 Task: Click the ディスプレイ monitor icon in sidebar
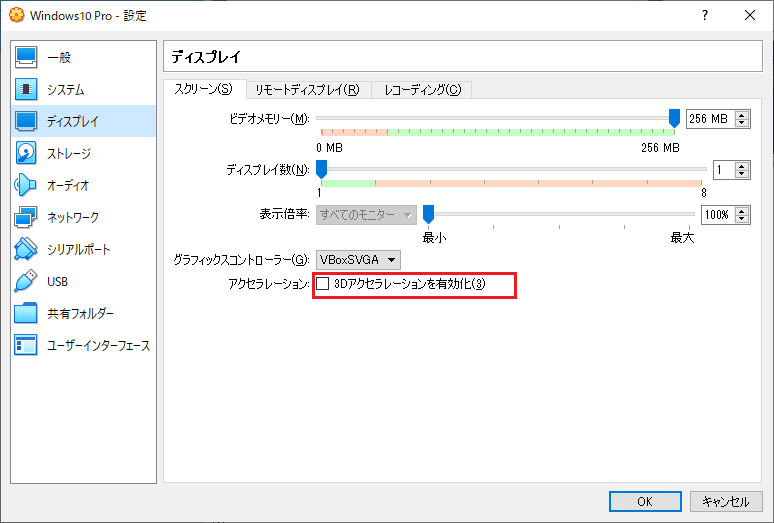coord(26,121)
